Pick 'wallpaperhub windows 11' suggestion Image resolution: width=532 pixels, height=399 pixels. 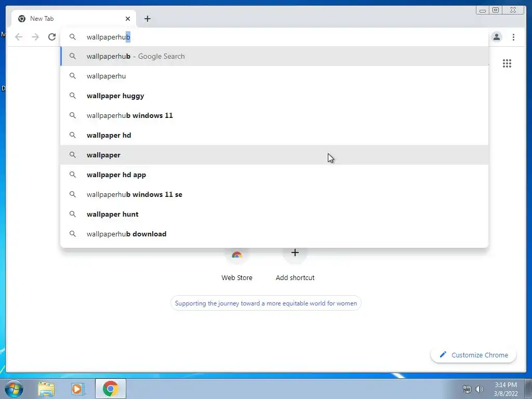pos(274,115)
